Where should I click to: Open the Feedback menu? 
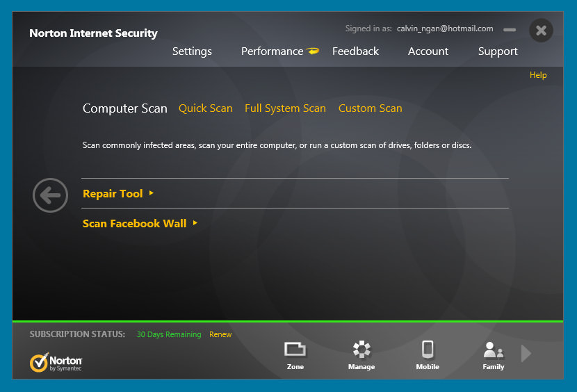click(355, 51)
